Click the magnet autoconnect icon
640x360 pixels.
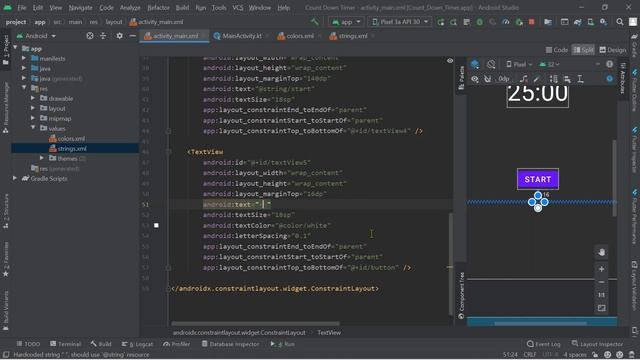pos(487,79)
